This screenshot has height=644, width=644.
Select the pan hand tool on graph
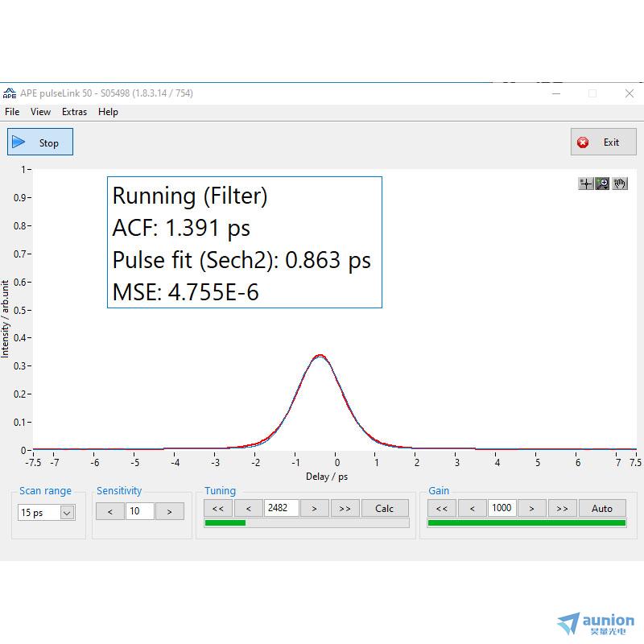pyautogui.click(x=619, y=184)
